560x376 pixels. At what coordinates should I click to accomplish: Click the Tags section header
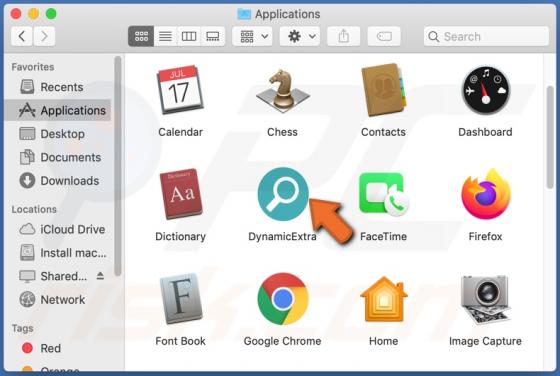tap(22, 328)
